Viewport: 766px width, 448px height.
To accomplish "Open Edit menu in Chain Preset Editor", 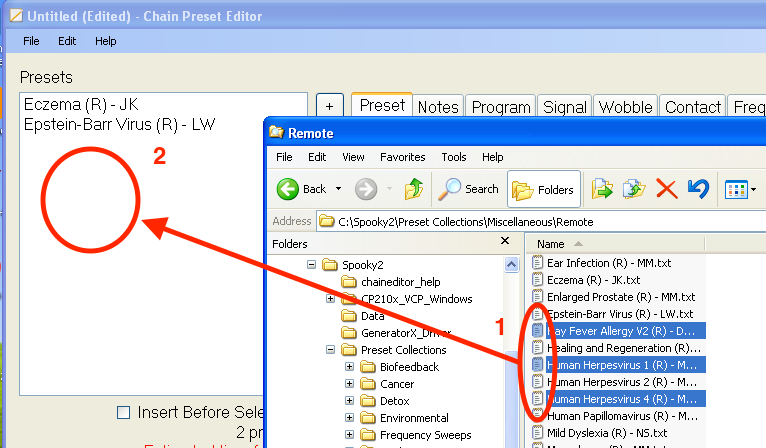I will tap(67, 41).
